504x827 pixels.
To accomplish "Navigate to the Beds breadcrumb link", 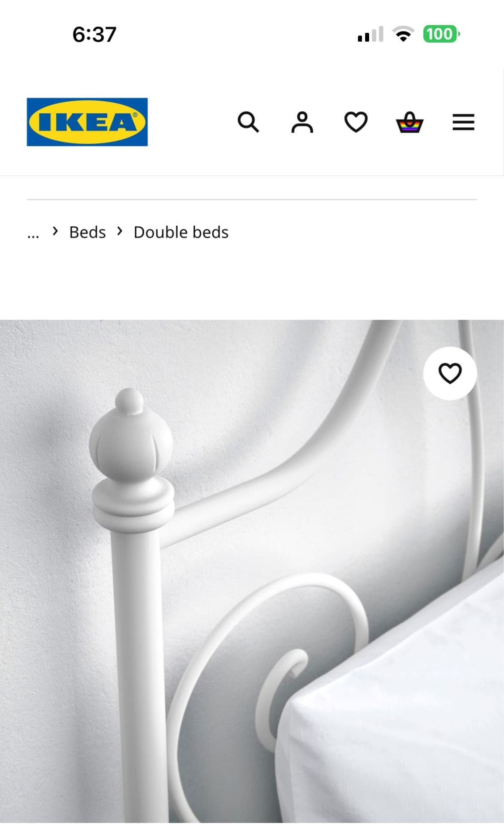I will (87, 233).
